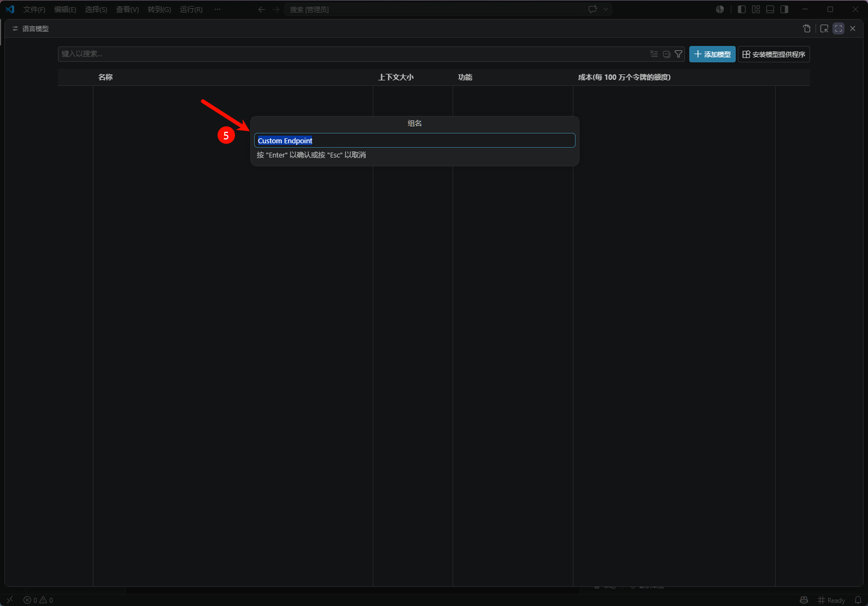Move editor to new window icon
This screenshot has height=606, width=868.
coord(824,28)
